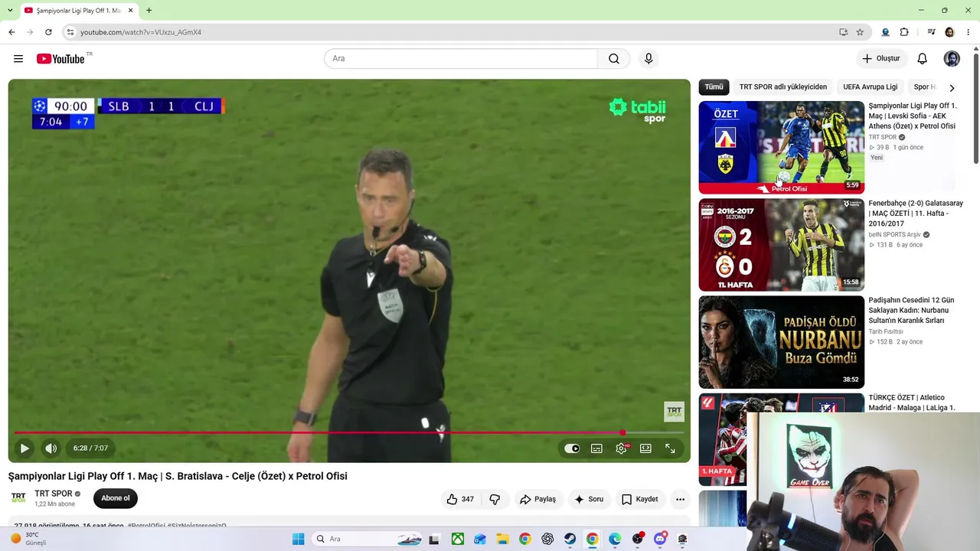Enter fullscreen mode

tap(670, 448)
